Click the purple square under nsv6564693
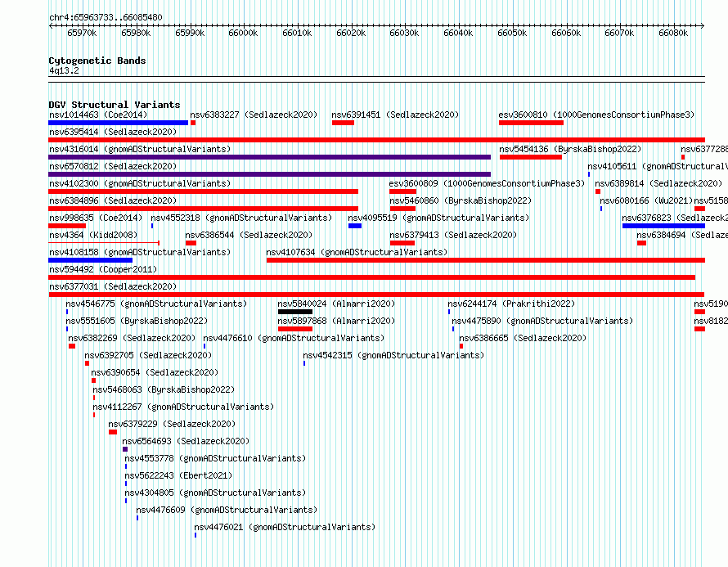 coord(125,449)
